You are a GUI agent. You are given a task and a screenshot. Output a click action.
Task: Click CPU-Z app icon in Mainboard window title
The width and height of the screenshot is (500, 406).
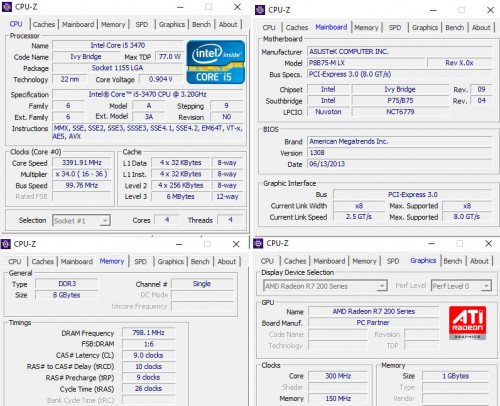[x=260, y=10]
